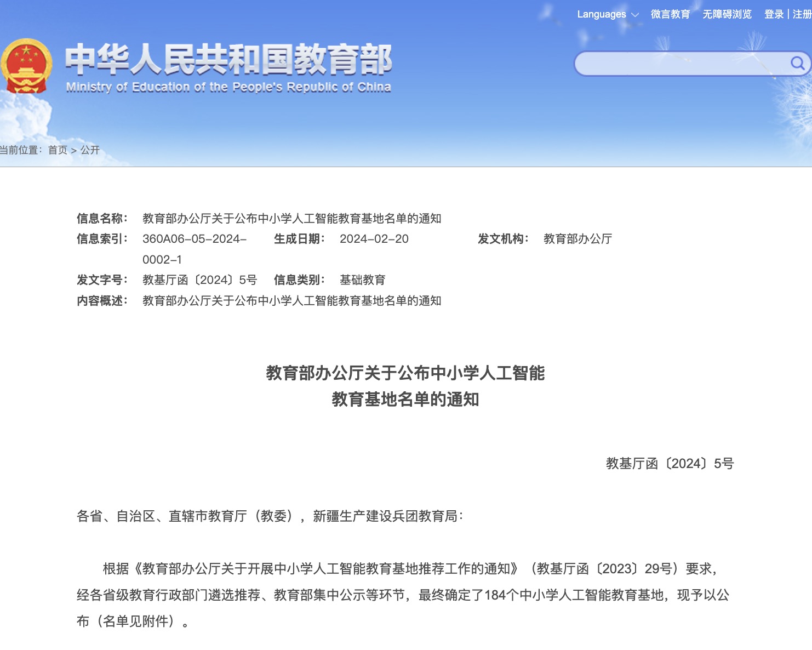Click 内容概述 label
The width and height of the screenshot is (812, 650).
click(102, 301)
